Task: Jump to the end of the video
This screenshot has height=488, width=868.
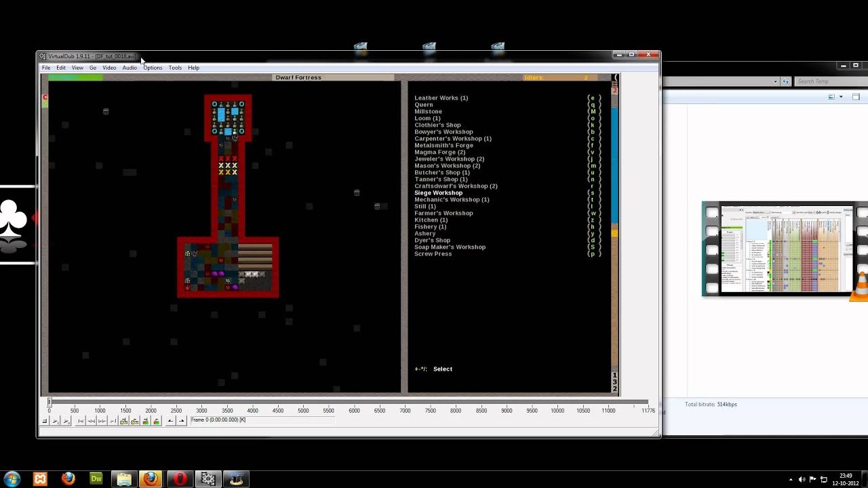Action: click(113, 421)
